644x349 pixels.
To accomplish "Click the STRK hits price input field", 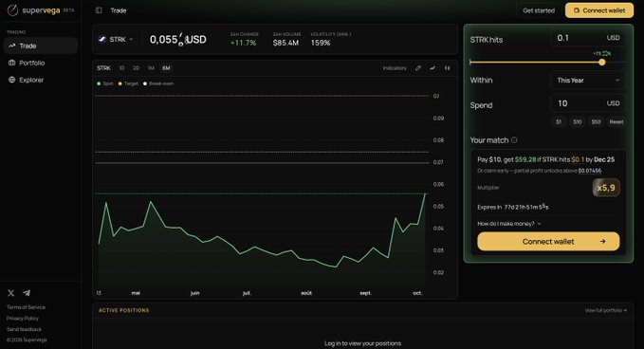I will tap(588, 38).
